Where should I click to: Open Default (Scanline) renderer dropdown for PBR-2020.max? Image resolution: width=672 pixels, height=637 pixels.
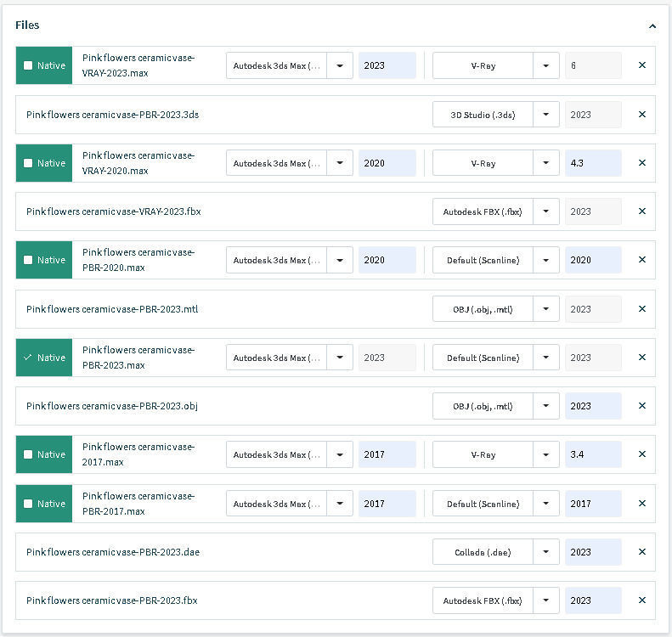(546, 260)
